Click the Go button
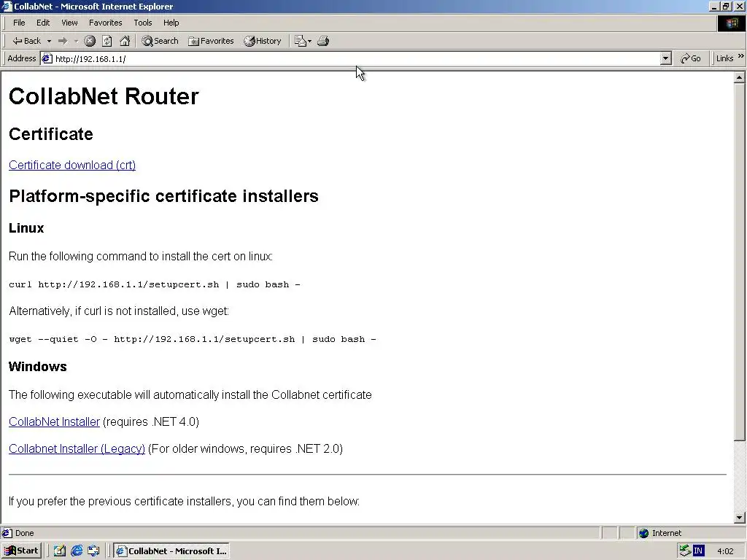Viewport: 747px width, 560px height. pyautogui.click(x=691, y=58)
